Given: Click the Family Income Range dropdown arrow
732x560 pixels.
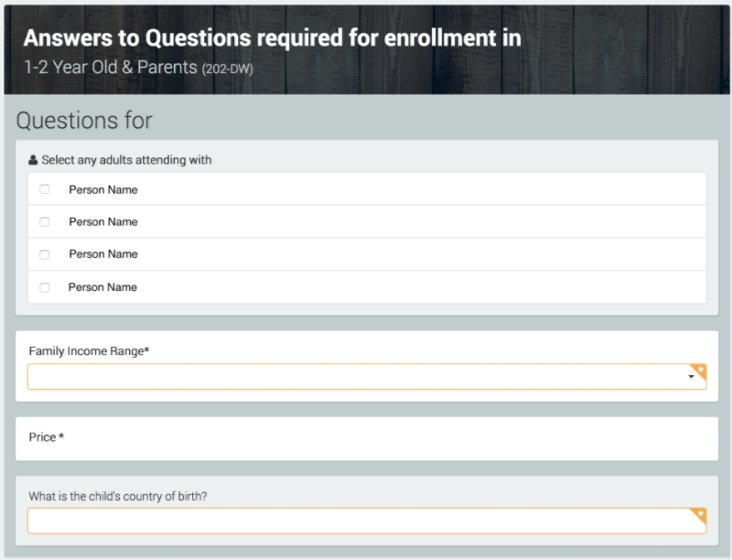Looking at the screenshot, I should (x=691, y=377).
